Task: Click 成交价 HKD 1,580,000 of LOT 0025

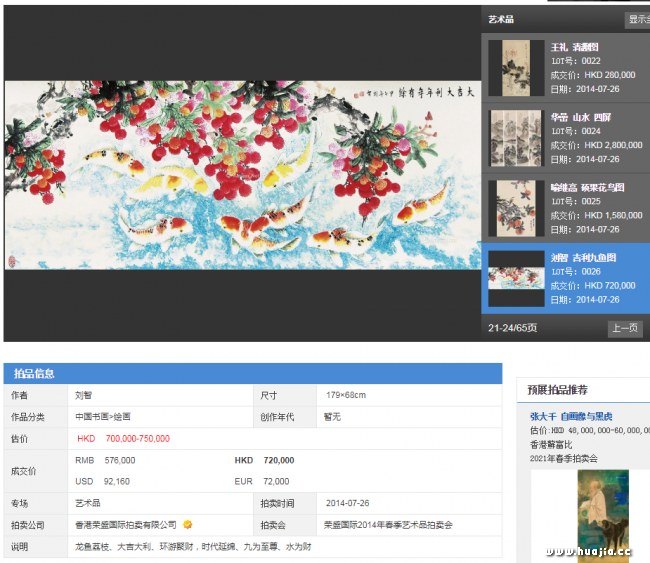Action: coord(597,216)
